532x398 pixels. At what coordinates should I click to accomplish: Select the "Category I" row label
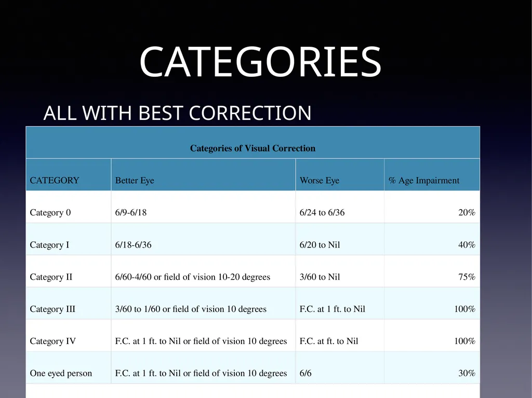tap(49, 245)
